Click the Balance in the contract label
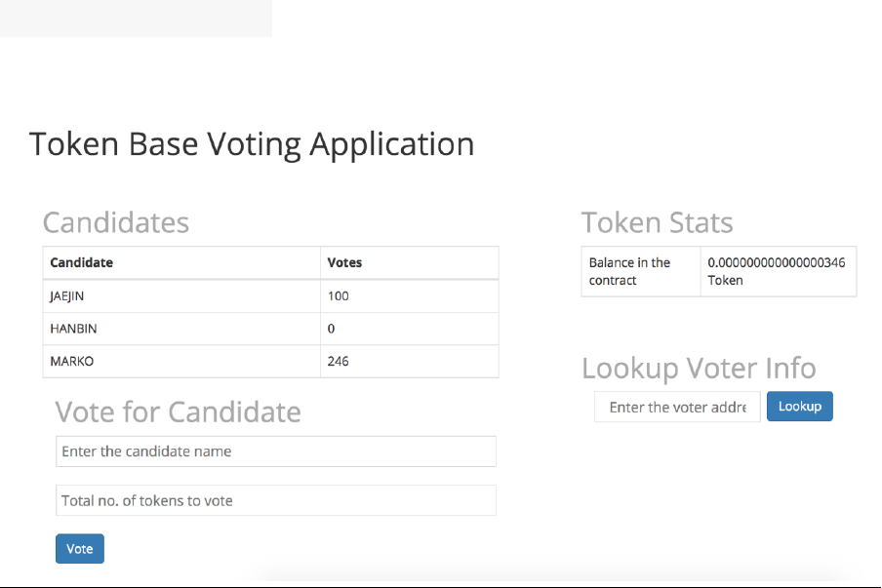This screenshot has width=882, height=588. [x=630, y=271]
